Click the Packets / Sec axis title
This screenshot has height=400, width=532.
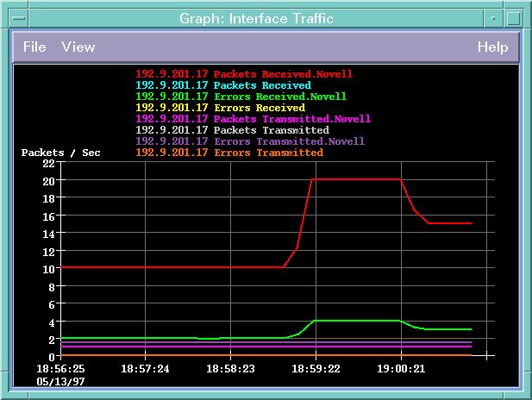[60, 153]
